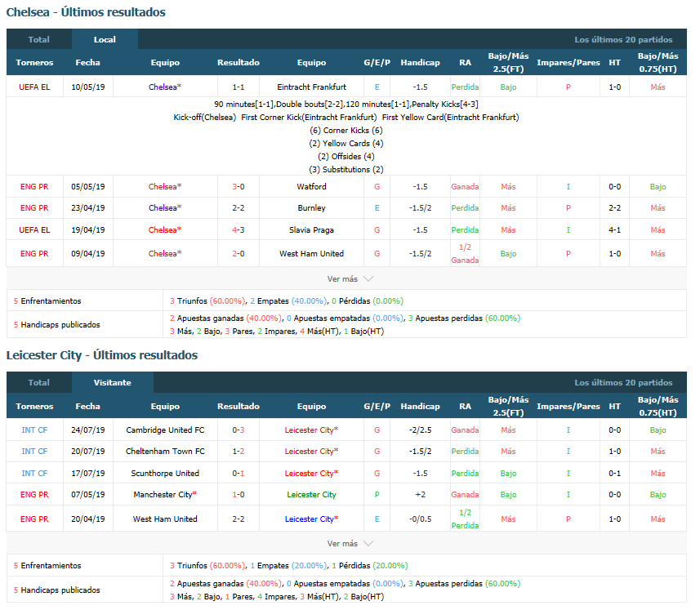Click West Ham United in Chelsea table
This screenshot has width=700, height=610.
pos(311,253)
